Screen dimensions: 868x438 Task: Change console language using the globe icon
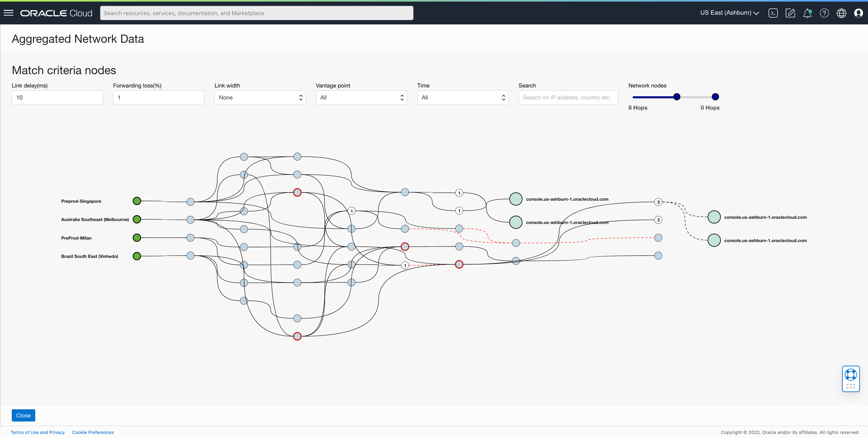pyautogui.click(x=841, y=13)
